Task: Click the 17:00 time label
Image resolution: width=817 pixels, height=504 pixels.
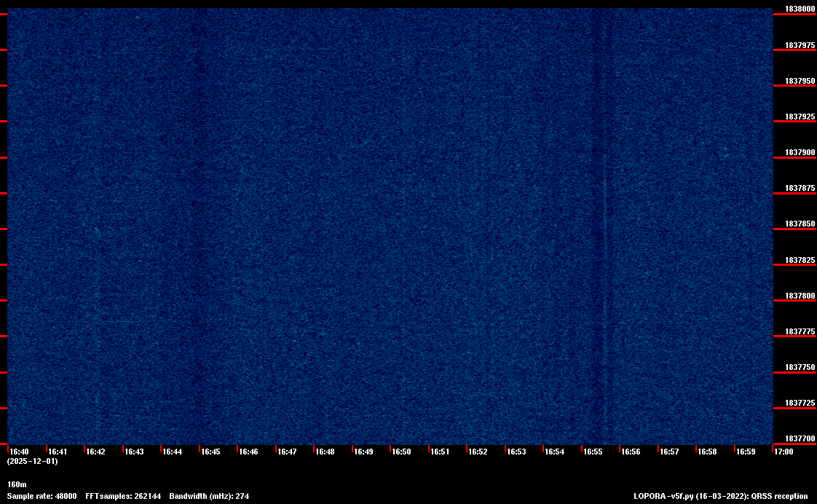Action: (x=784, y=452)
